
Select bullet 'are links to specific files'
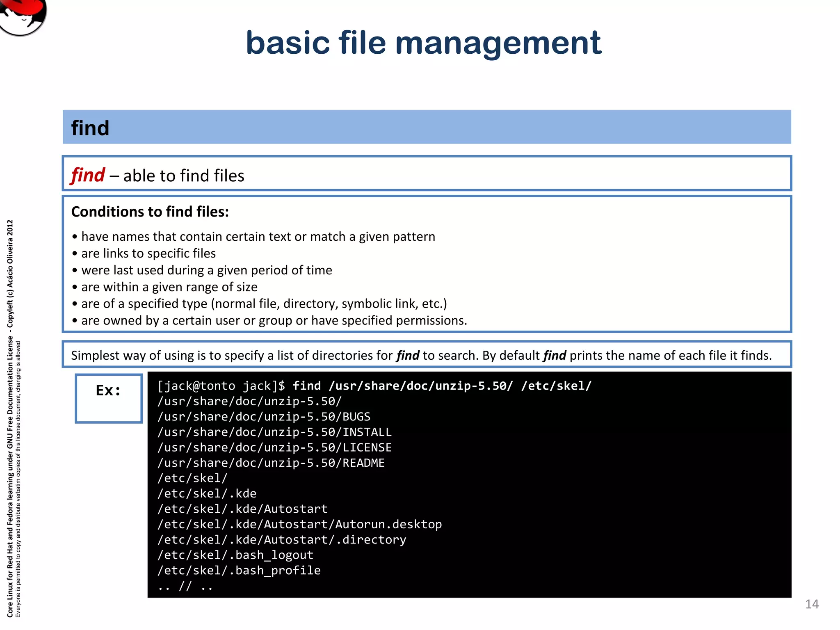[x=144, y=253]
